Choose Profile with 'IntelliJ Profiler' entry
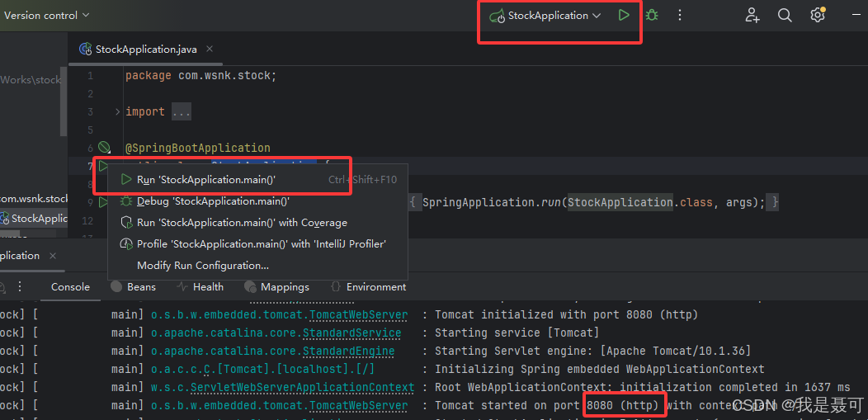The width and height of the screenshot is (868, 420). coord(258,244)
